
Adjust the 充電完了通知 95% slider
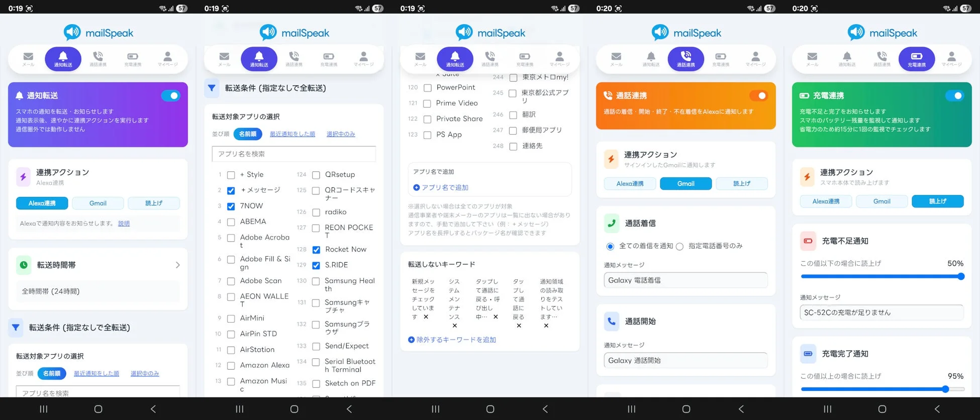[x=882, y=389]
